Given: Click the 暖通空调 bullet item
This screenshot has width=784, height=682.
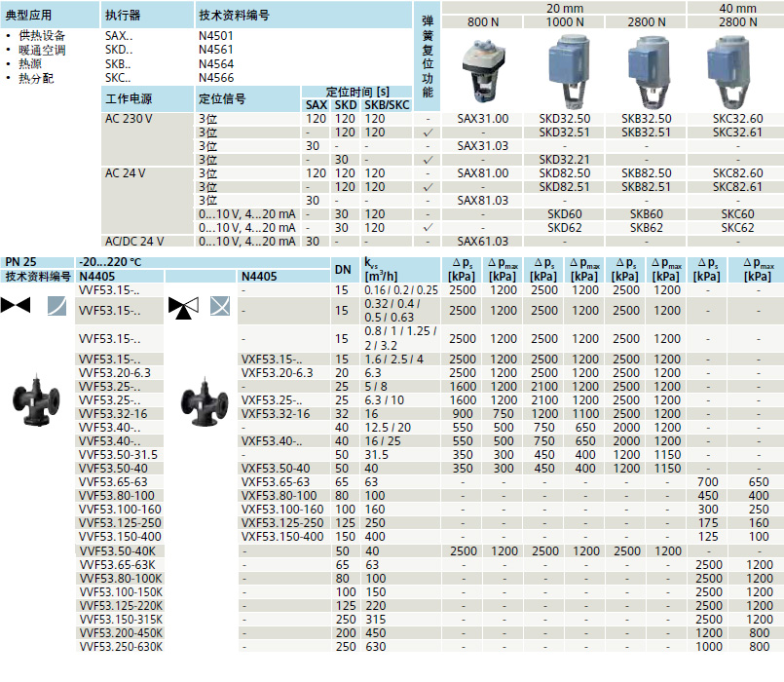Looking at the screenshot, I should coord(42,50).
